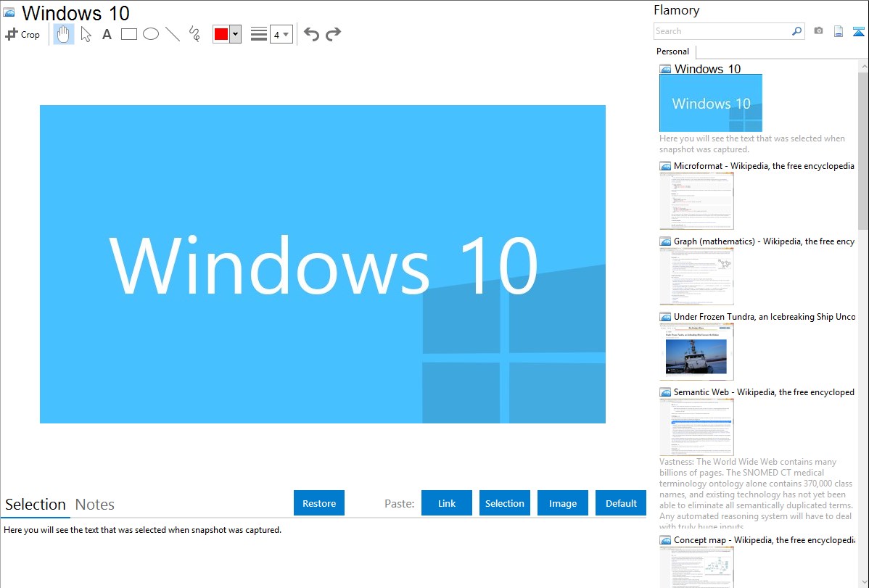Image resolution: width=869 pixels, height=588 pixels.
Task: Switch to the Notes tab
Action: 95,505
